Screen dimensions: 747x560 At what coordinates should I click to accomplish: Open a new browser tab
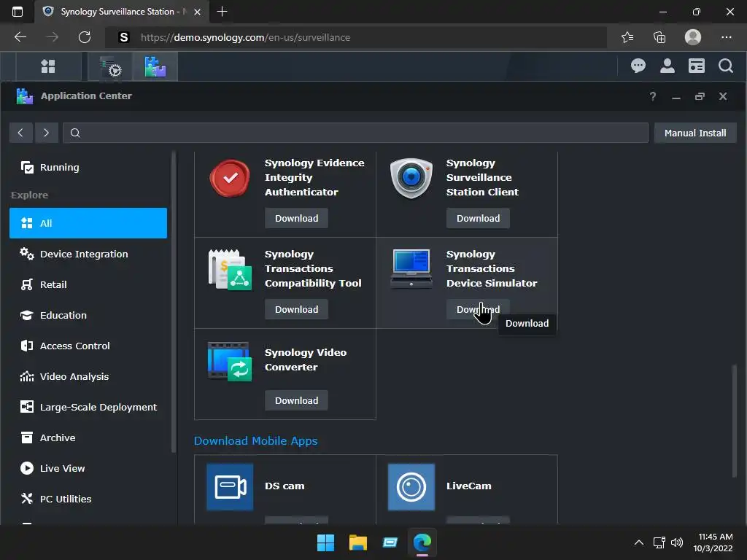tap(222, 12)
